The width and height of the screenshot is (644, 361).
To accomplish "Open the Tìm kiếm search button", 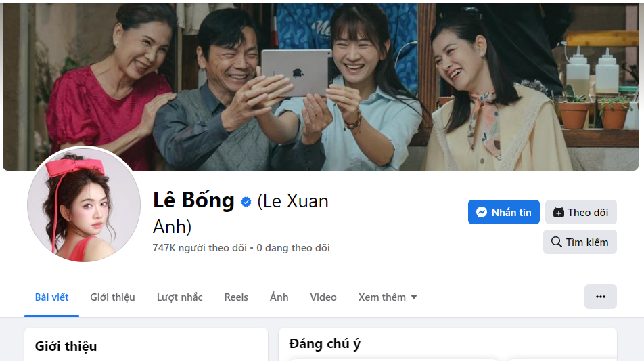I will 580,242.
